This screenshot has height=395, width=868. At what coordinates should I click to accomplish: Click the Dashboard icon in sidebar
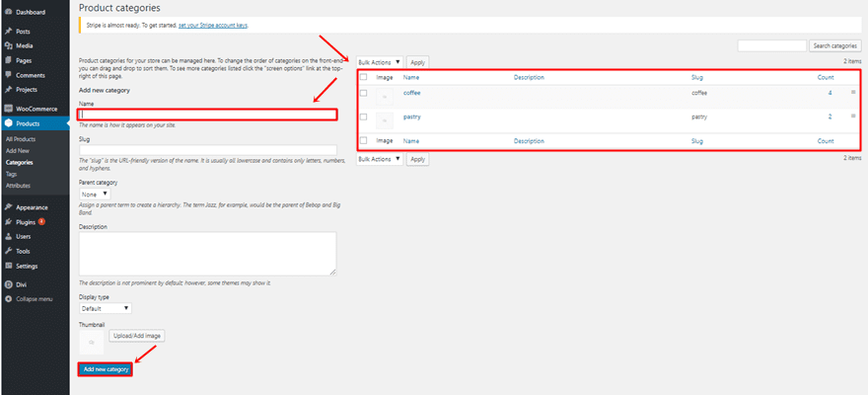coord(8,12)
